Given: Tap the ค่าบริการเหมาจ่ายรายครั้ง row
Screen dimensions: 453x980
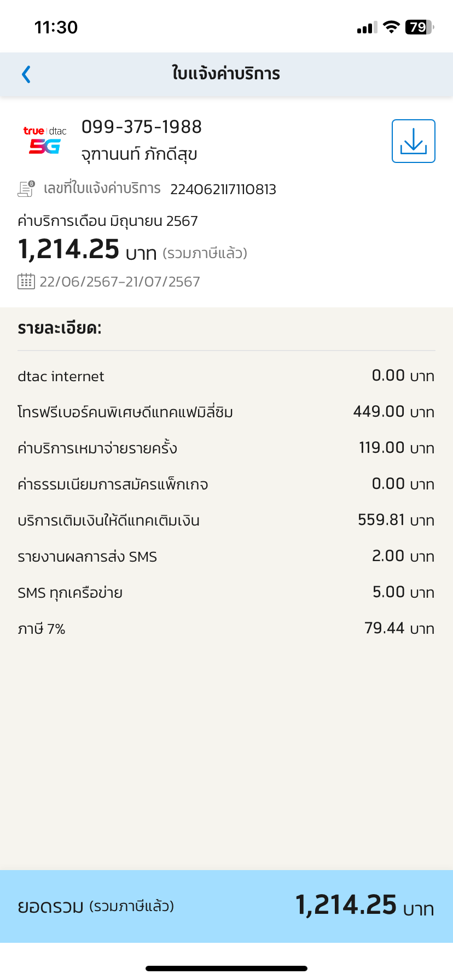Looking at the screenshot, I should point(226,448).
